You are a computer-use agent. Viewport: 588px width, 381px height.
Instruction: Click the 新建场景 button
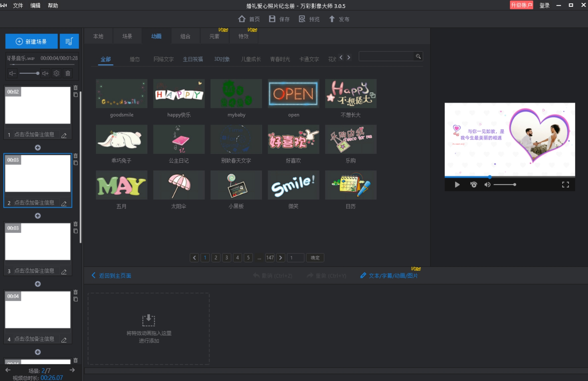click(x=32, y=42)
